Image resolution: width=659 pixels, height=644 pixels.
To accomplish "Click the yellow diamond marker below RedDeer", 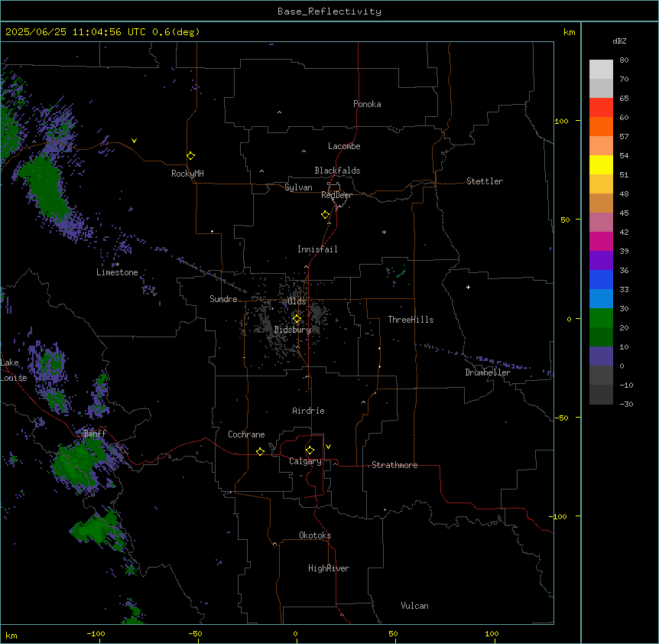I will (326, 215).
